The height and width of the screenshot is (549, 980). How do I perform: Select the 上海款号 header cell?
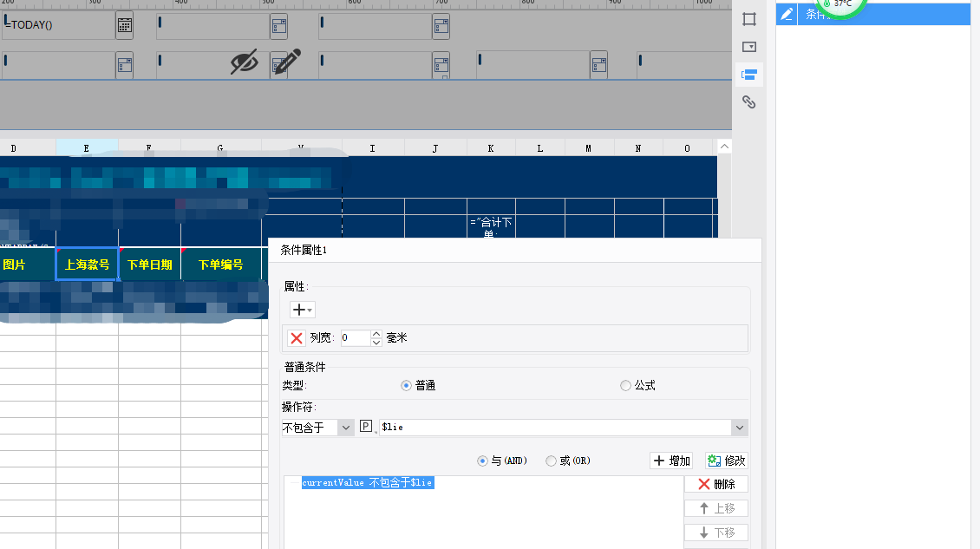point(87,265)
